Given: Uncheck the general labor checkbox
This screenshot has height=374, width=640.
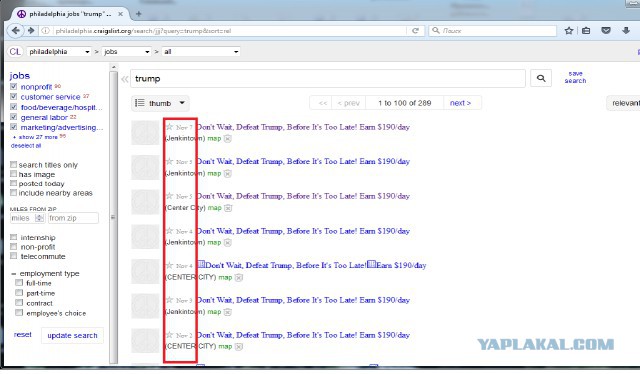Looking at the screenshot, I should (x=13, y=117).
